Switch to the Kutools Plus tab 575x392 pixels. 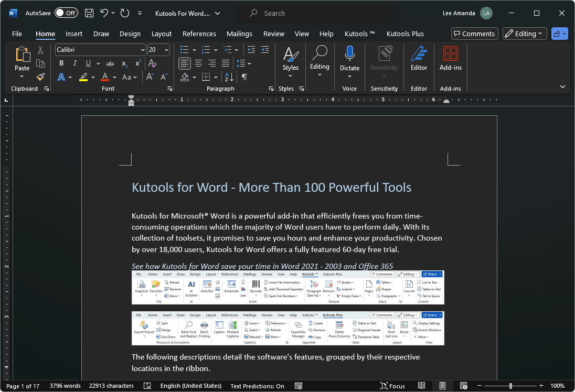tap(405, 34)
